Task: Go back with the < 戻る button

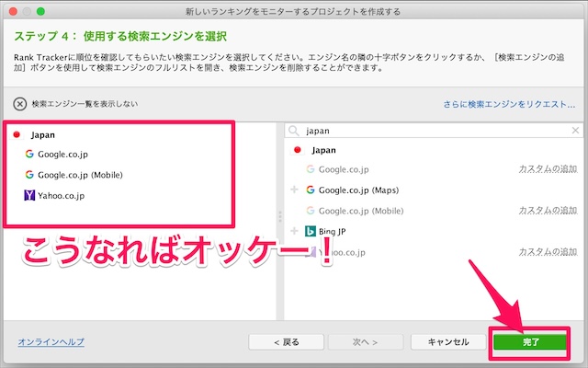Action: tap(286, 341)
